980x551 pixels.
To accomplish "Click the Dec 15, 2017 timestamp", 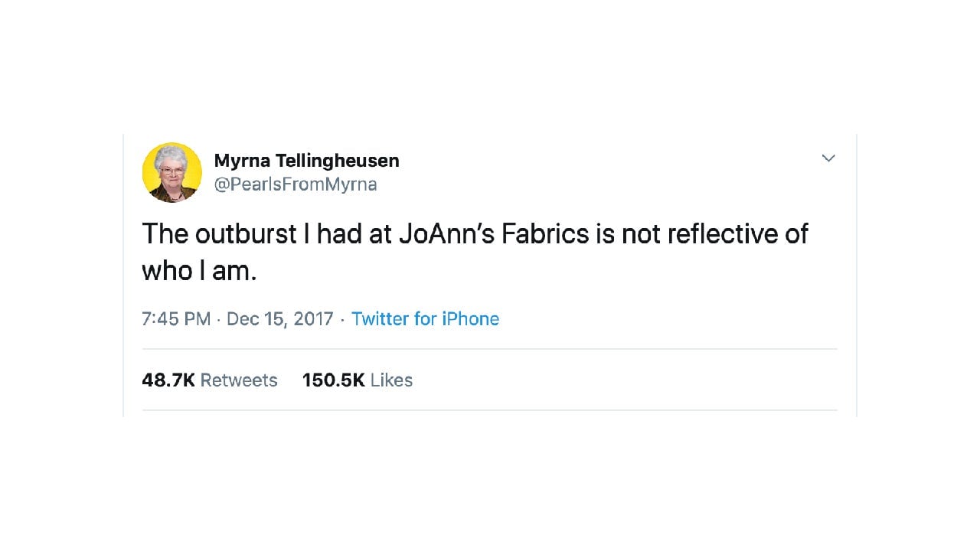I will tap(280, 319).
